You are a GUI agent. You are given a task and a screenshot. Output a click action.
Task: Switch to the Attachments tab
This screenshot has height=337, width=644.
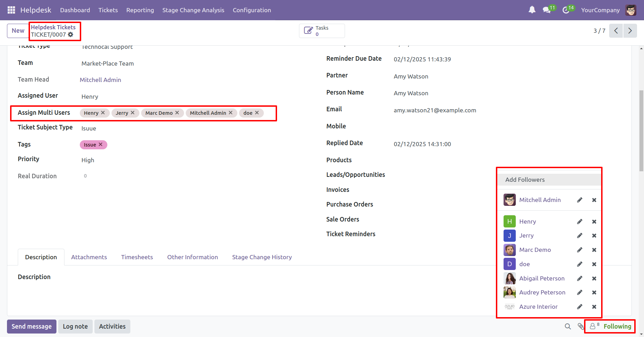[89, 257]
